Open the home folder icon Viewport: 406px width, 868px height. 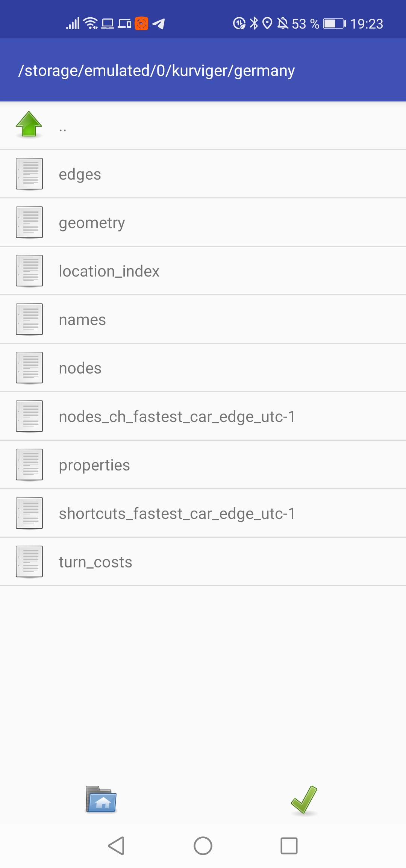(x=101, y=800)
